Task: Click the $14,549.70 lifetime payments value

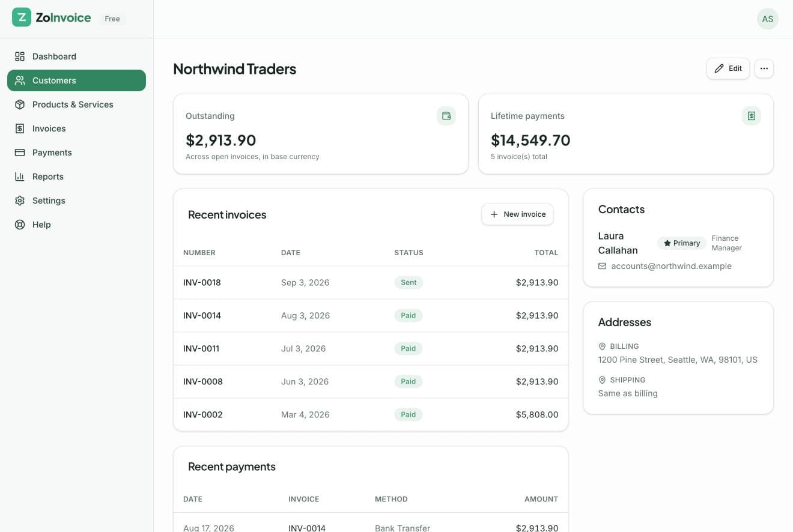Action: tap(530, 140)
